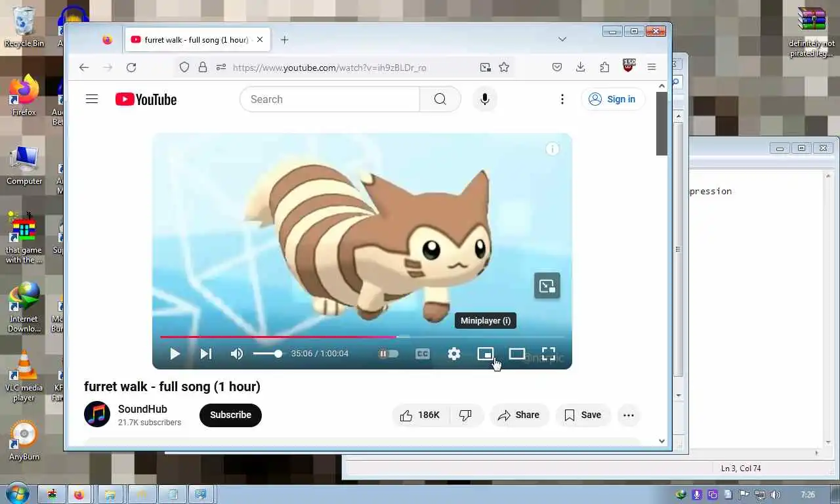Expand the list all tabs chevron
840x504 pixels.
coord(562,39)
